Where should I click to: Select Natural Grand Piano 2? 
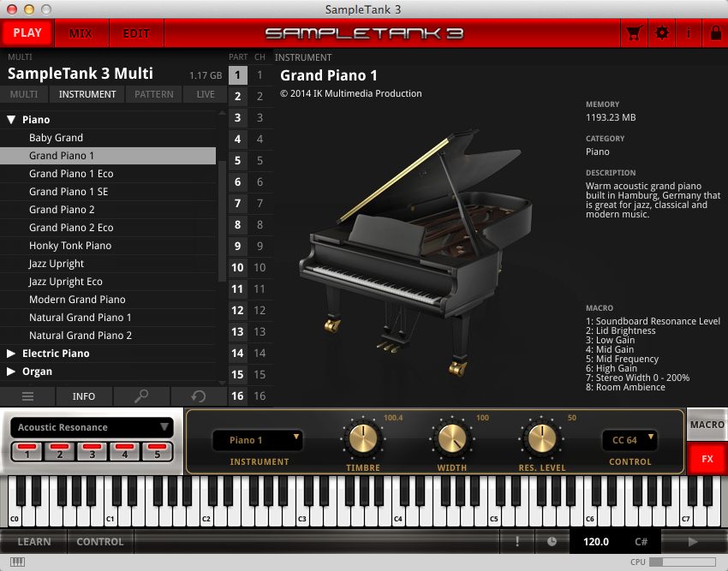click(108, 336)
